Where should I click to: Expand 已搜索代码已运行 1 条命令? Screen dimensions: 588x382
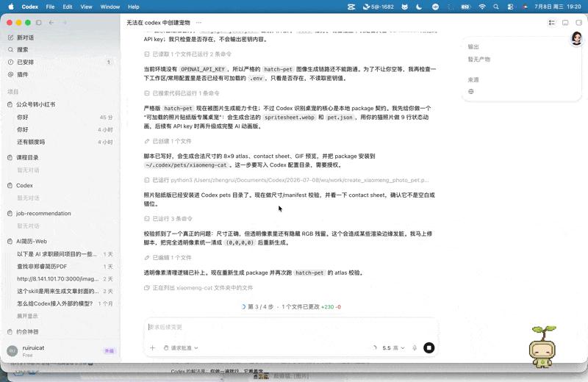coord(182,93)
